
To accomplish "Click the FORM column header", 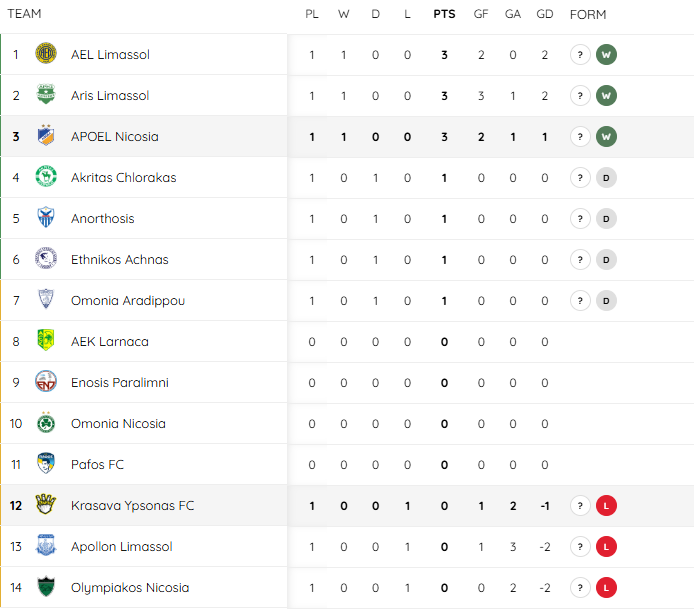I will (588, 14).
